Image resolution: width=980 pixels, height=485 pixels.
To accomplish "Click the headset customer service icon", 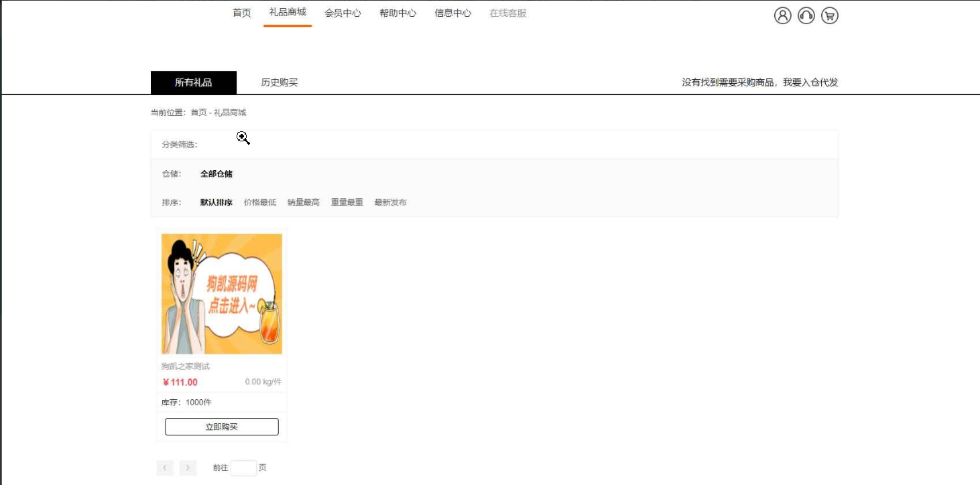I will pos(806,15).
